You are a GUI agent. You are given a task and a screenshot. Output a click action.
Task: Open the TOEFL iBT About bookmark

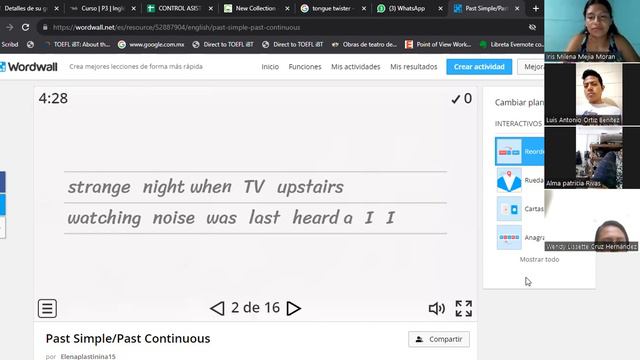77,44
